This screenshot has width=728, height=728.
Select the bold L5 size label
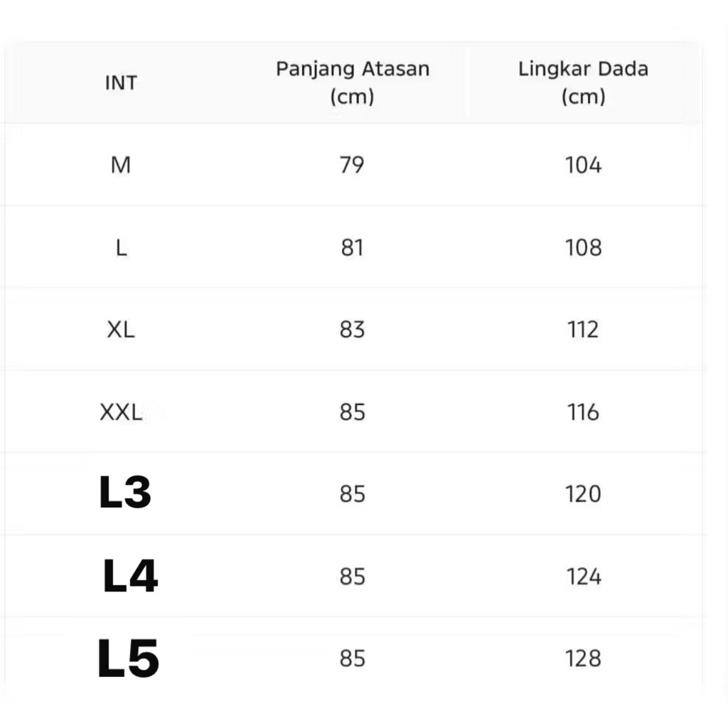(x=128, y=658)
